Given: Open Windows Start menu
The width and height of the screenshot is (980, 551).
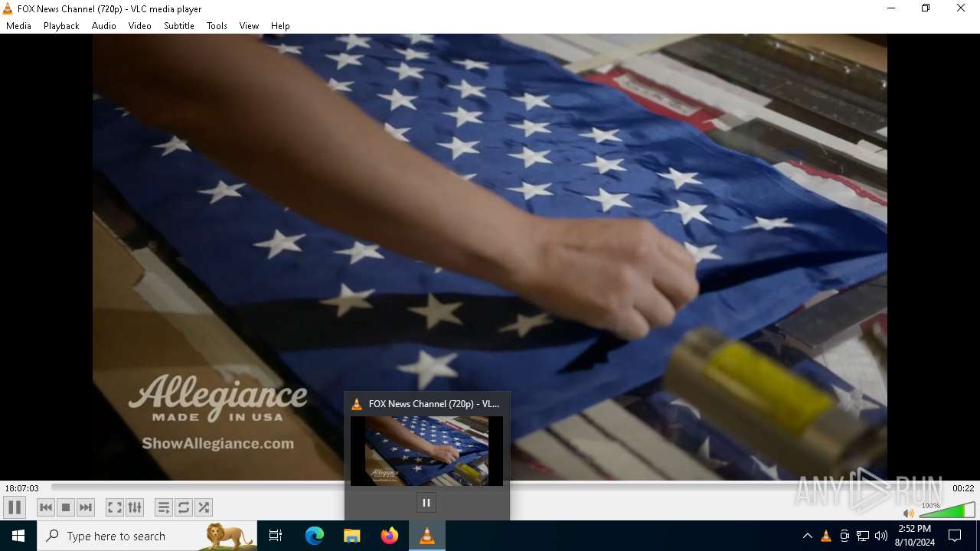Looking at the screenshot, I should [18, 536].
